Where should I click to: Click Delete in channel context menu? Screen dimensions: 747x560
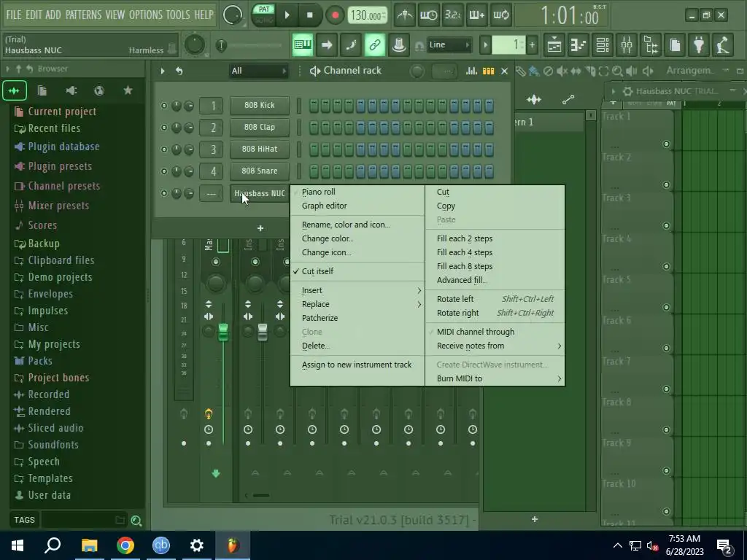pyautogui.click(x=315, y=346)
